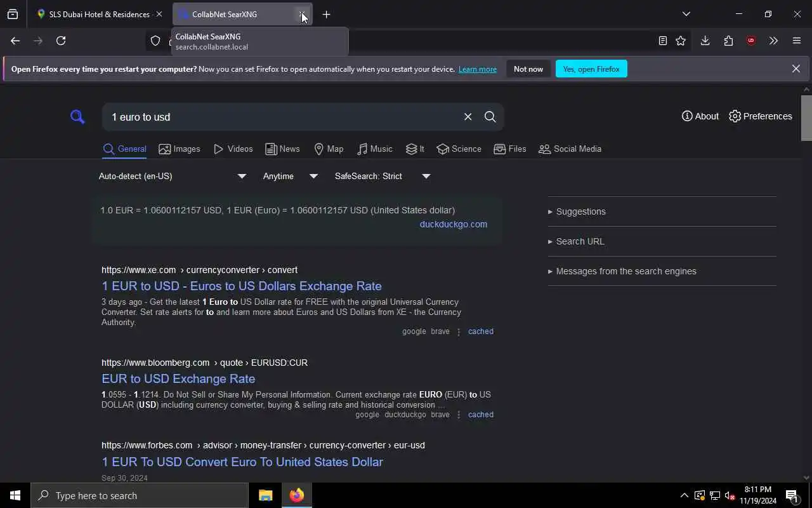
Task: Show more toolbar tools overflow
Action: [773, 41]
